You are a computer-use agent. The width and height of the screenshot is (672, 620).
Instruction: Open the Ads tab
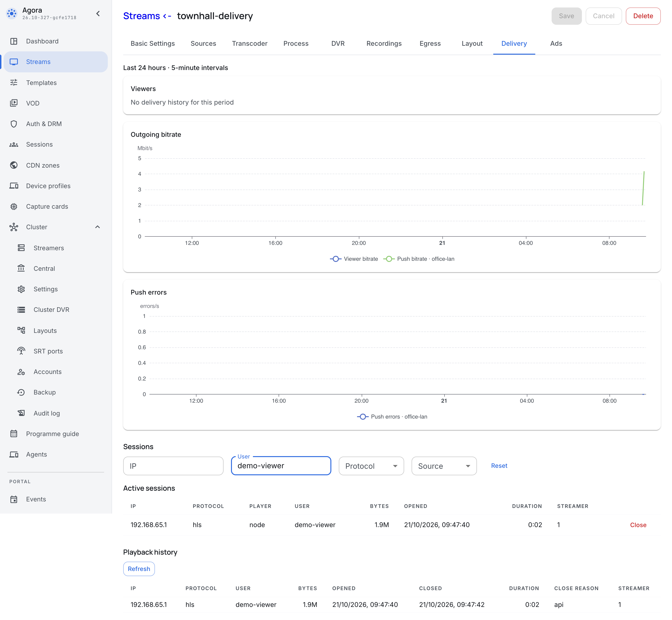(556, 44)
